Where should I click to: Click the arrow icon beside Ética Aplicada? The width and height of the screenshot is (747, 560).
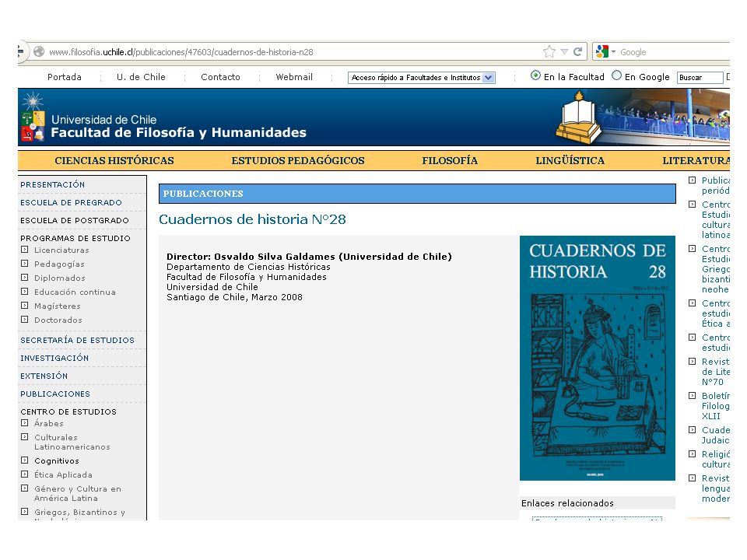click(25, 474)
